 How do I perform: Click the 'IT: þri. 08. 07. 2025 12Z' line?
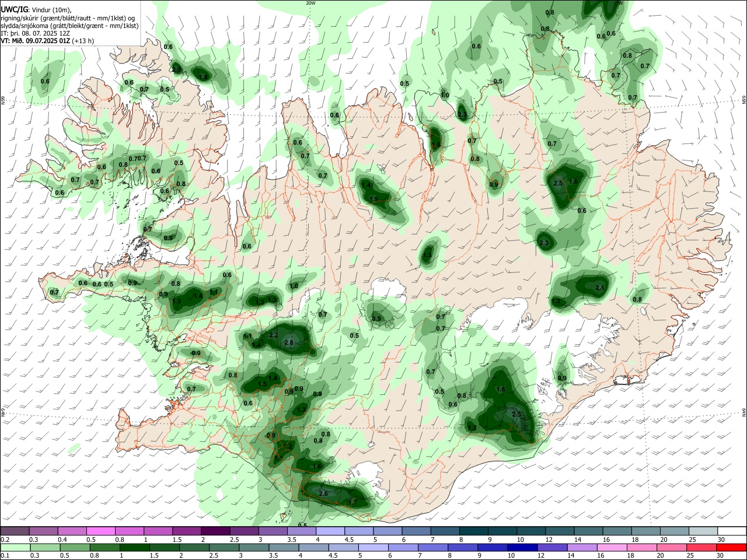coord(36,34)
